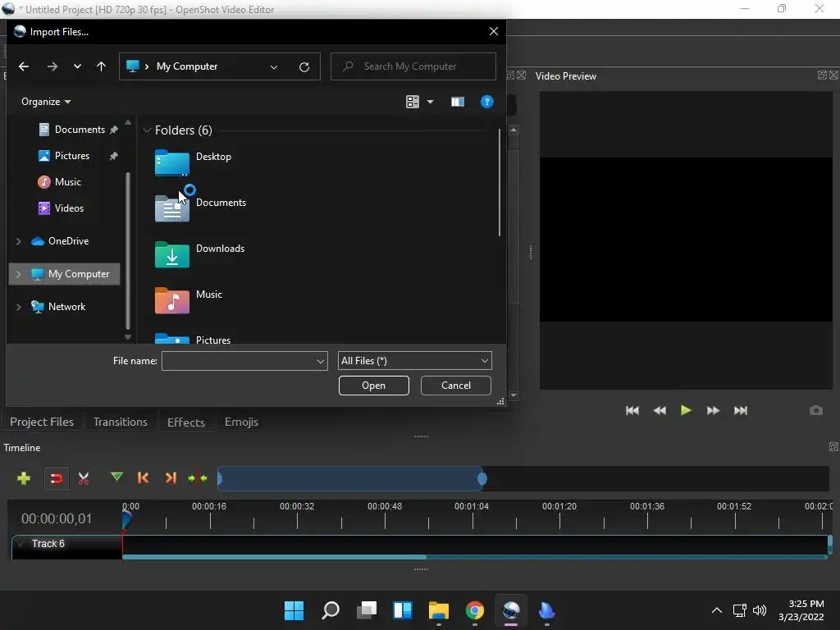Toggle the razor scissors tool
The width and height of the screenshot is (840, 630).
(84, 478)
